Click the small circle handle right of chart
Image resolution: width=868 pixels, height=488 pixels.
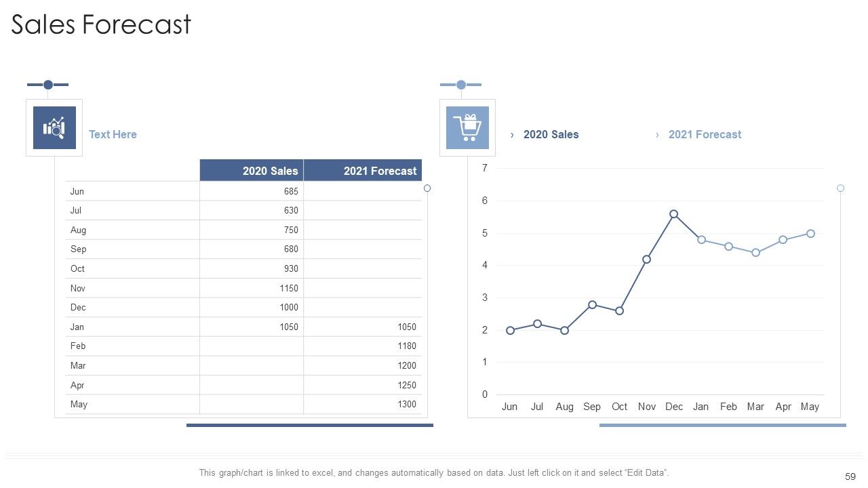pos(840,188)
